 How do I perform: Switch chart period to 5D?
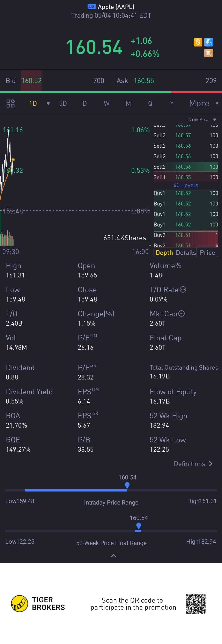63,103
